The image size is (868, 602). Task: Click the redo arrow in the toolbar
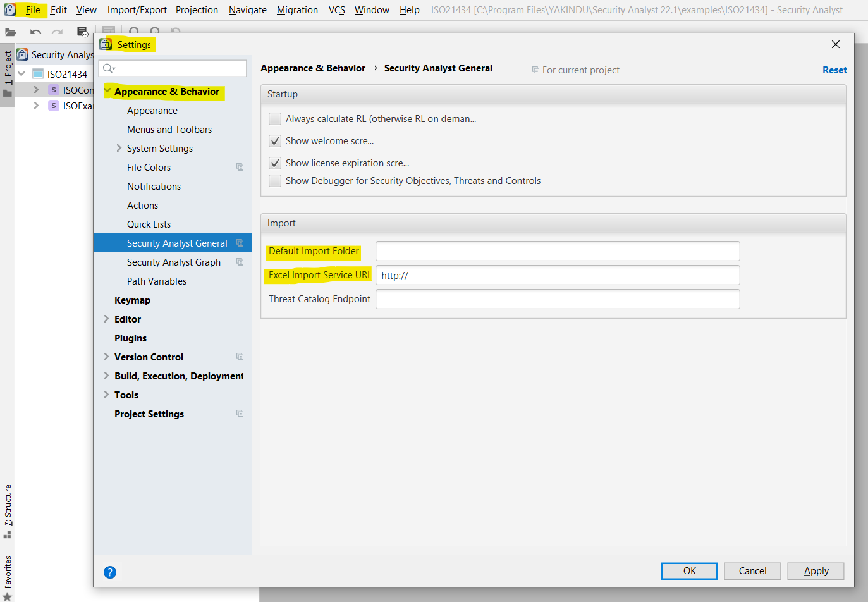(x=57, y=32)
